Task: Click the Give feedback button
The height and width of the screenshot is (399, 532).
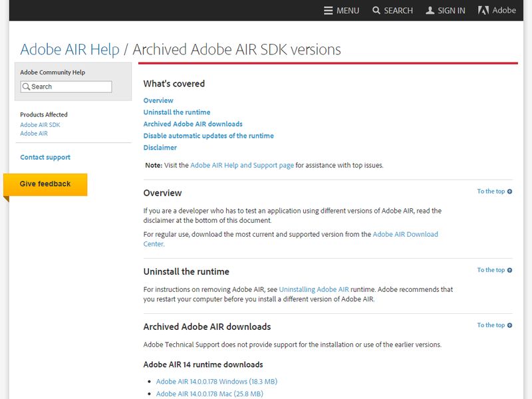Action: tap(45, 185)
